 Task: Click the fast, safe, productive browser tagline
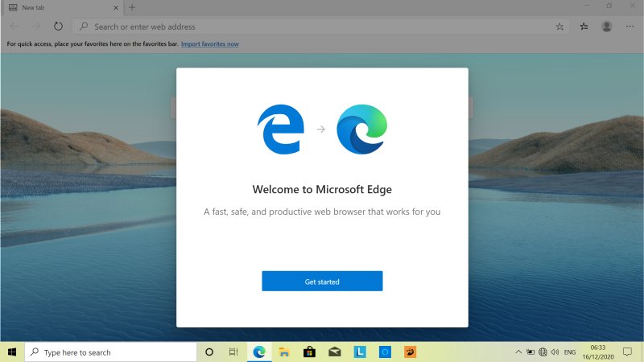[322, 212]
